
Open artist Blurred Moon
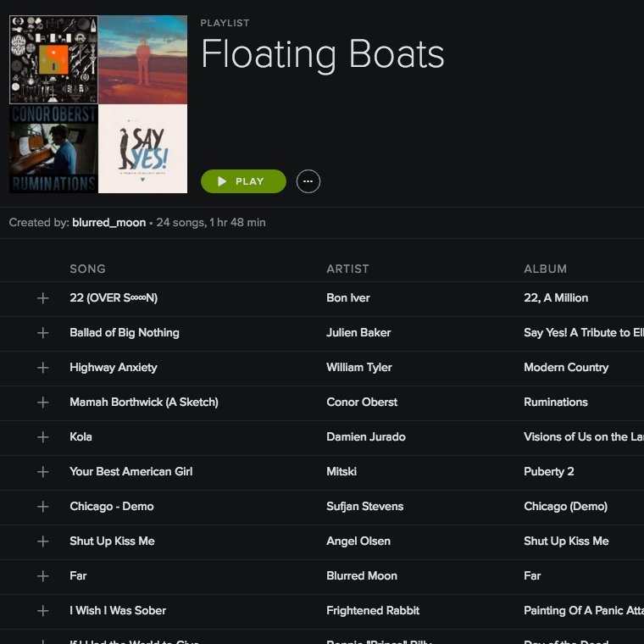[362, 576]
